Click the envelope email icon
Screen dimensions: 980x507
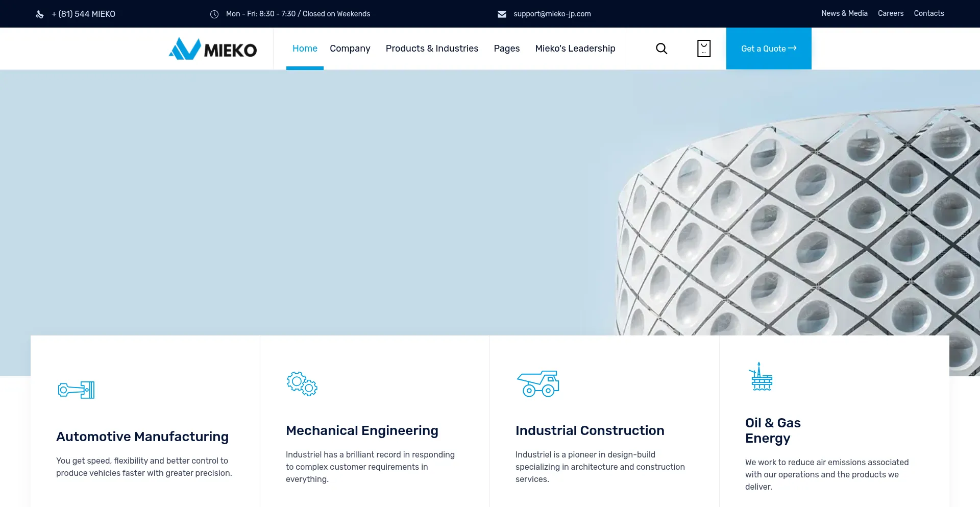(502, 14)
